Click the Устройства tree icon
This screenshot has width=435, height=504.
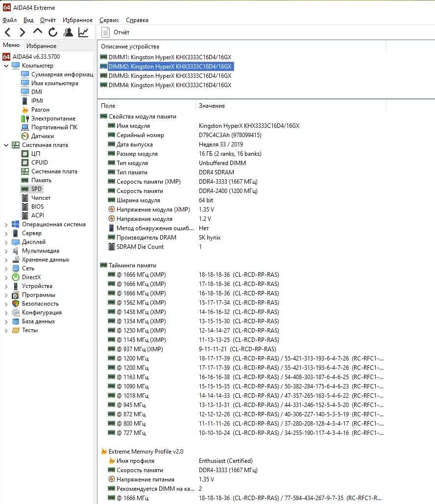pyautogui.click(x=16, y=286)
